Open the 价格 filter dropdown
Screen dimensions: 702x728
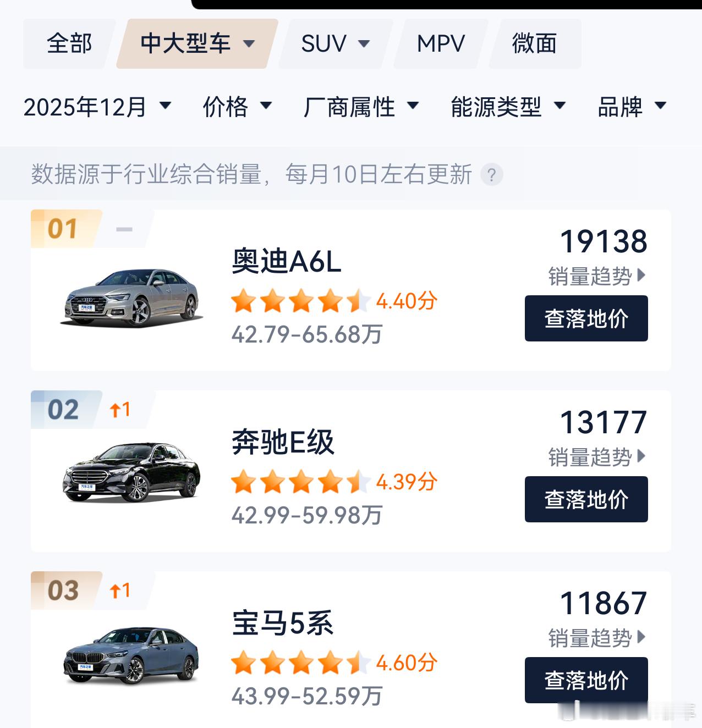pyautogui.click(x=238, y=107)
